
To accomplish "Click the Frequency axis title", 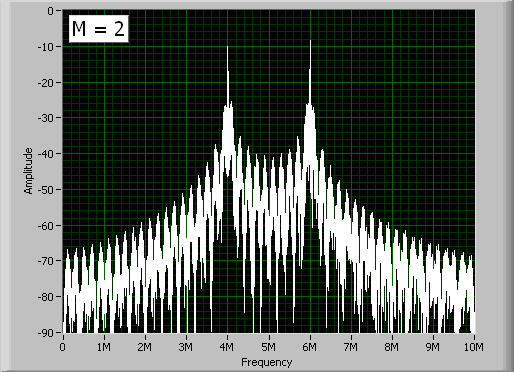I will coord(267,362).
